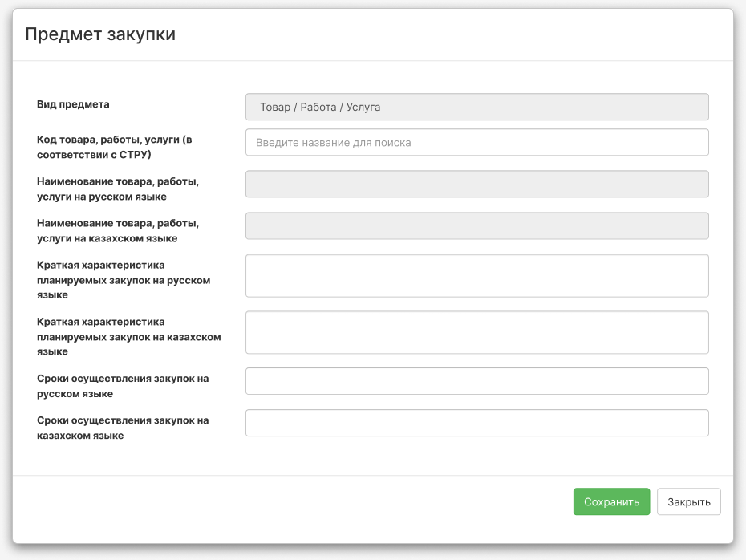Select the Russian brief characteristics textarea
This screenshot has width=746, height=560.
pyautogui.click(x=476, y=276)
